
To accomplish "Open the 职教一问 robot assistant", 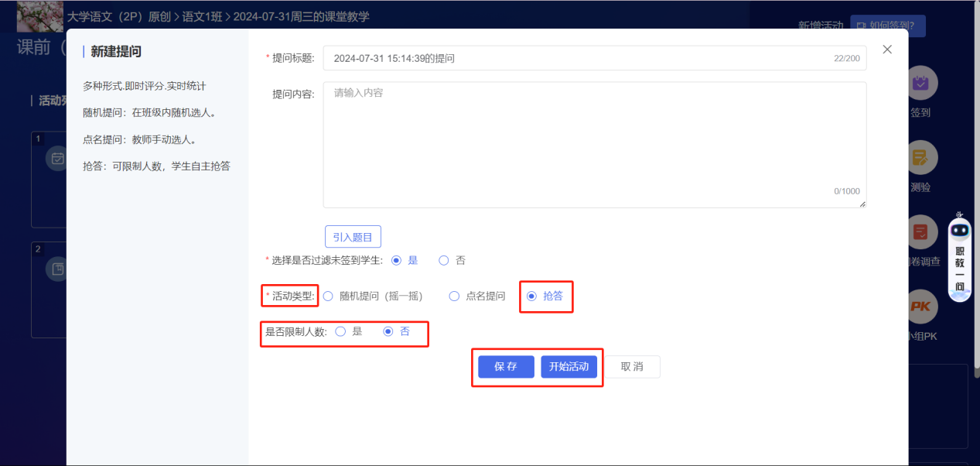I will tap(959, 259).
